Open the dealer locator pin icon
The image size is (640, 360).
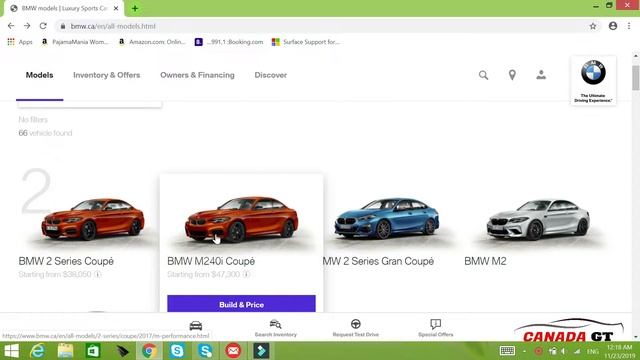(x=512, y=75)
